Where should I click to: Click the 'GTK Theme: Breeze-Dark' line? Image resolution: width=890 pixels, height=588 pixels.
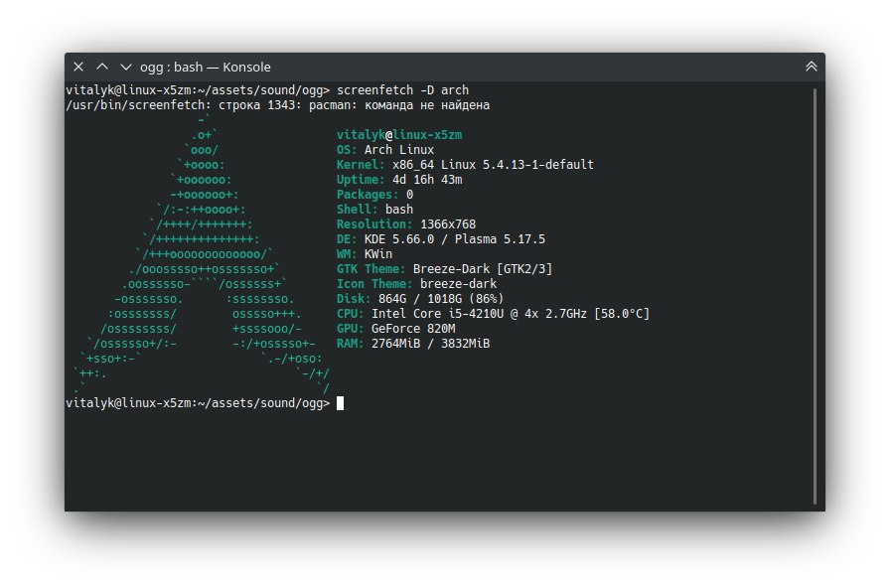tap(444, 269)
